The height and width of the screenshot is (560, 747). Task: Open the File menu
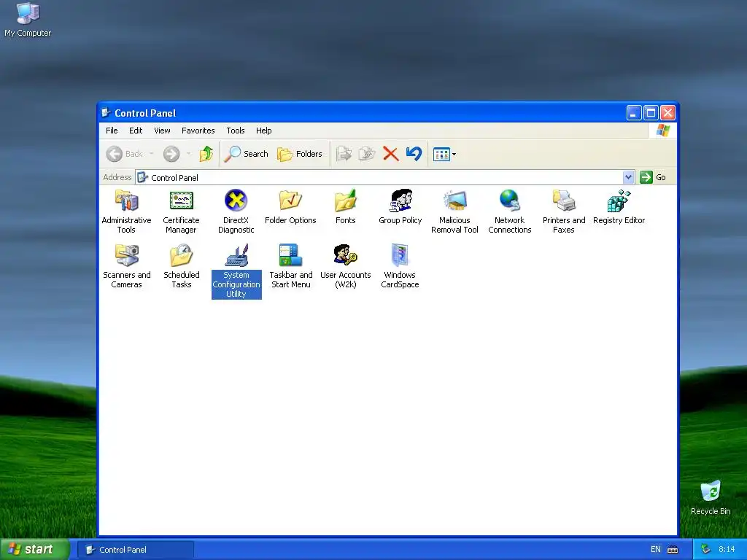(x=112, y=131)
